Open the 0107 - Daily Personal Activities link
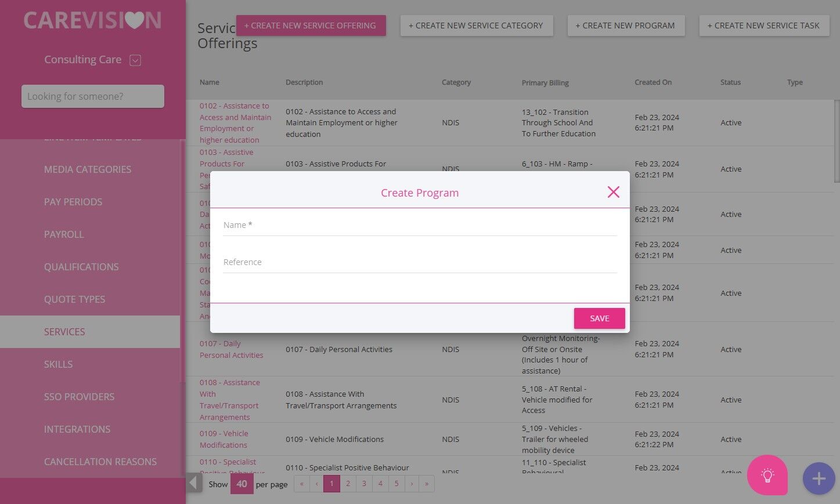 [x=231, y=349]
